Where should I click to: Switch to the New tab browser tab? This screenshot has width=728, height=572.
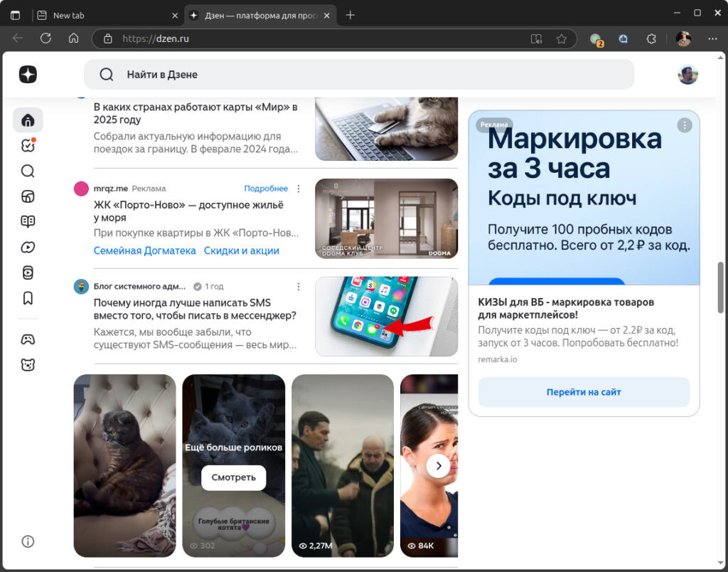[78, 14]
